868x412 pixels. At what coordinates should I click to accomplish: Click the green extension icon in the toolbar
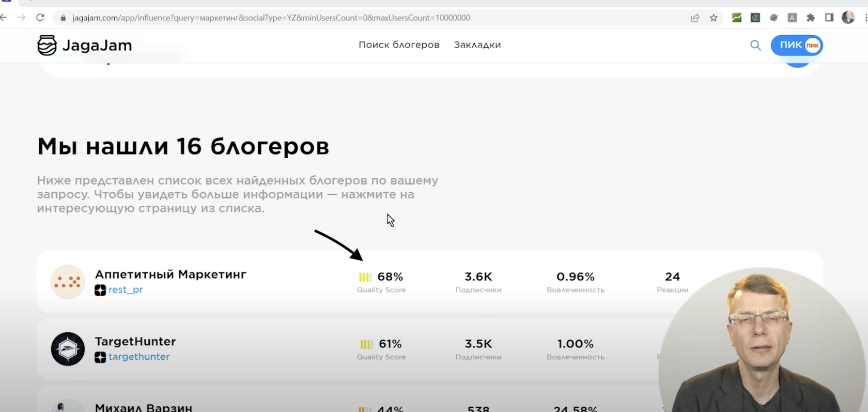737,18
